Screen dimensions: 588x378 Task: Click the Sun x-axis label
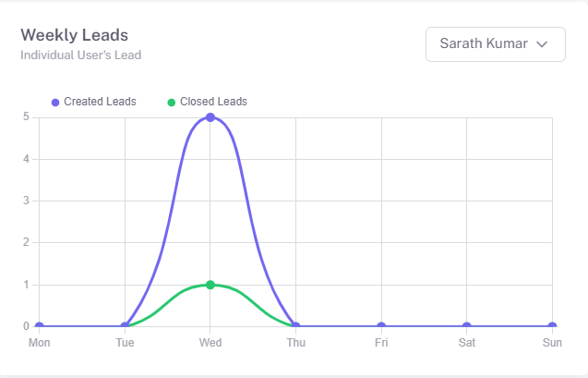coord(552,343)
